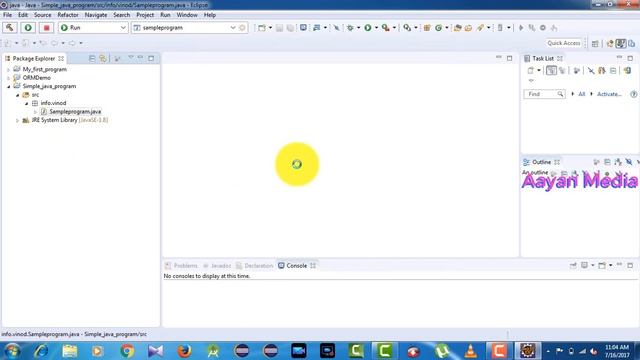Click the Open Task icon in the toolbar
Screen dimensions: 640x360
(469, 28)
